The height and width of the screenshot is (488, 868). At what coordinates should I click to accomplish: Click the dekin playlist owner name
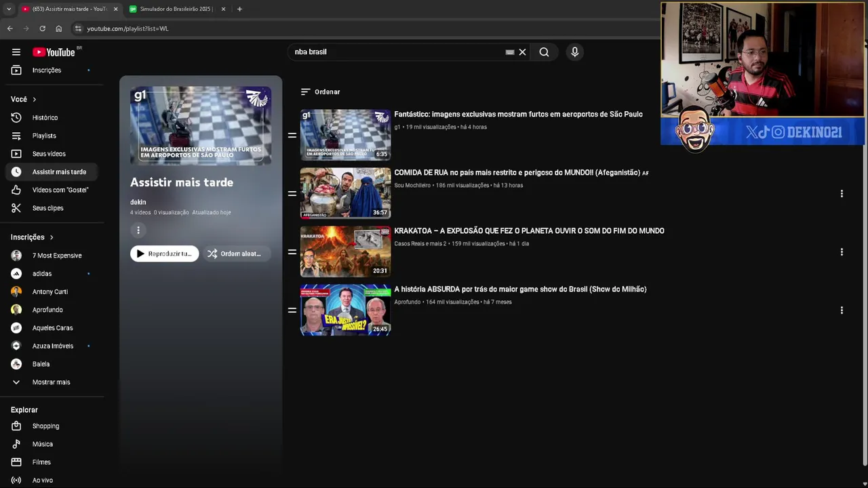(138, 202)
